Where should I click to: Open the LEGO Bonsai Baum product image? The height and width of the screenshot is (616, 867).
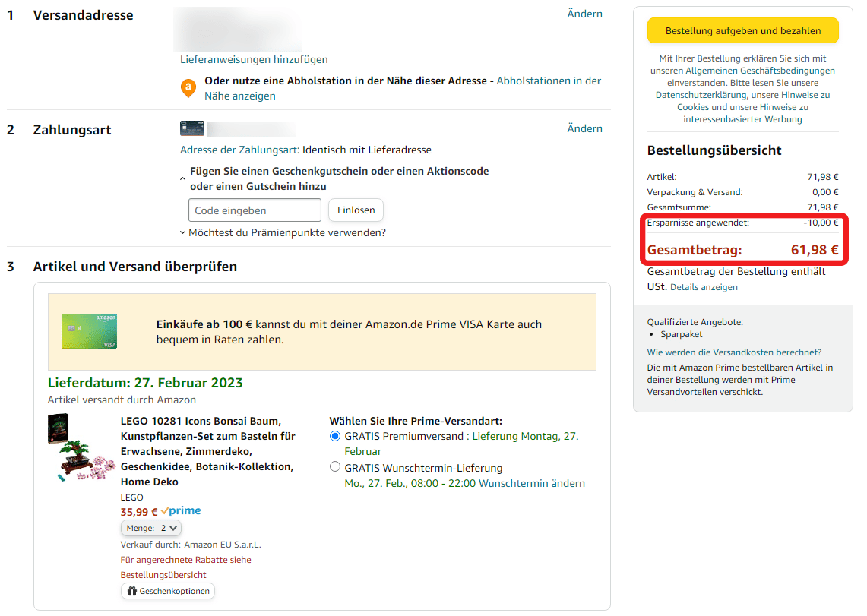pyautogui.click(x=81, y=447)
